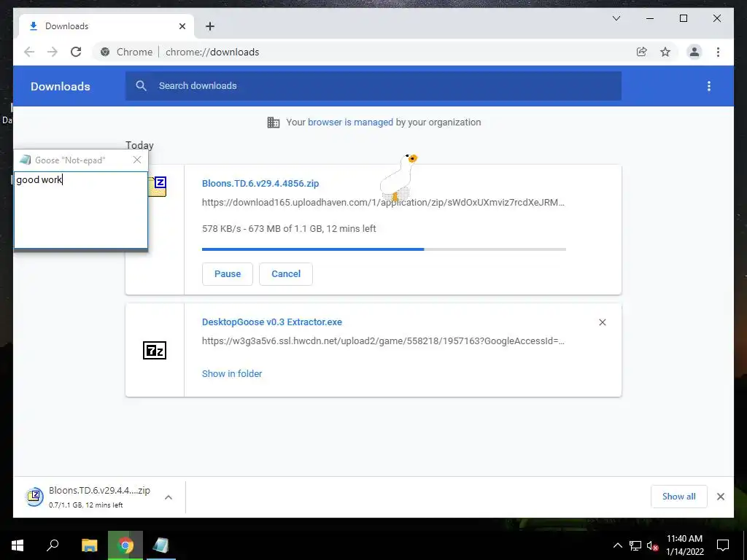The width and height of the screenshot is (747, 560).
Task: Show hidden system tray icons
Action: [617, 545]
